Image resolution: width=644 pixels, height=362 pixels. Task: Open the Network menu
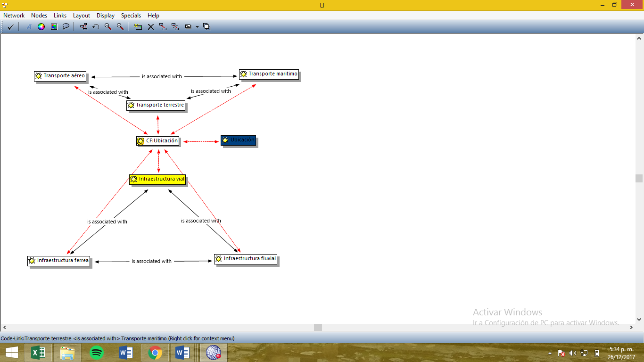(14, 16)
